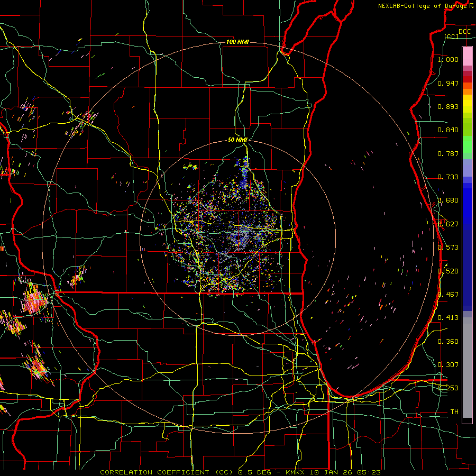This screenshot has width=476, height=476.
Task: Click the 0.520 legend value
Action: coord(448,271)
